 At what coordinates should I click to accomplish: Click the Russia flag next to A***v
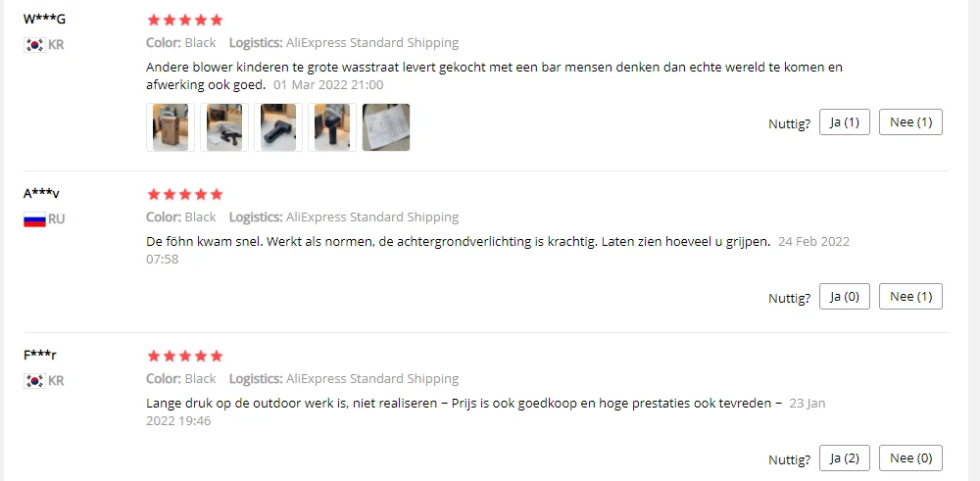[x=34, y=219]
